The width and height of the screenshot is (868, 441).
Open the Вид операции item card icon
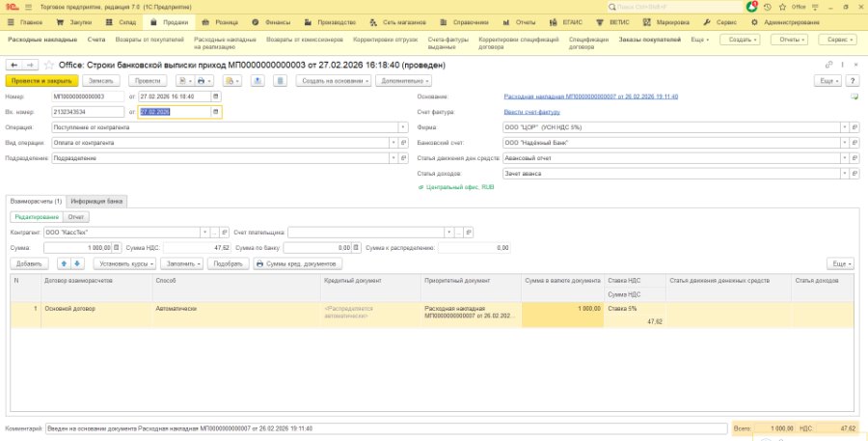tap(404, 143)
